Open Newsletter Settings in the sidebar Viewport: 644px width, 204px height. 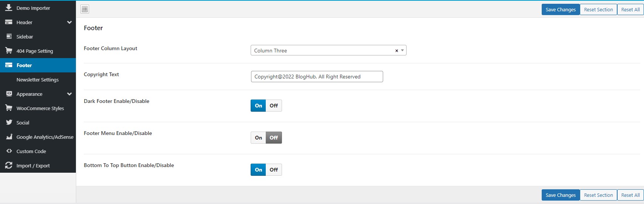pos(38,80)
